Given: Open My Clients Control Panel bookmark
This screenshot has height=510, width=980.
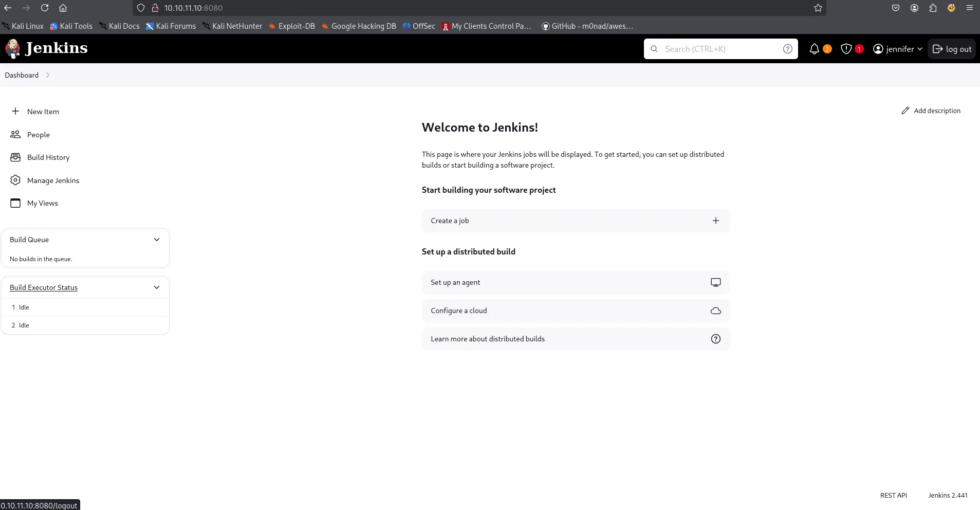Looking at the screenshot, I should [x=486, y=26].
